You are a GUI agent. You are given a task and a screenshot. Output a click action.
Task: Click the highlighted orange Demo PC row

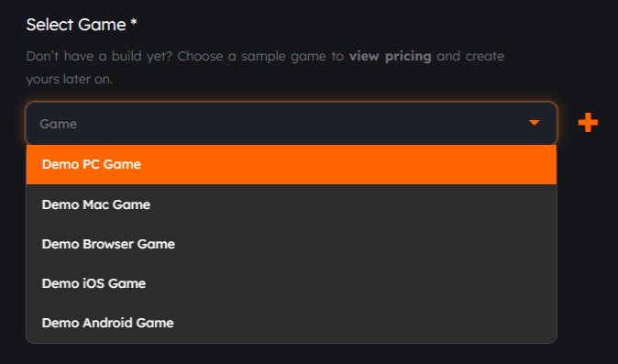click(292, 164)
